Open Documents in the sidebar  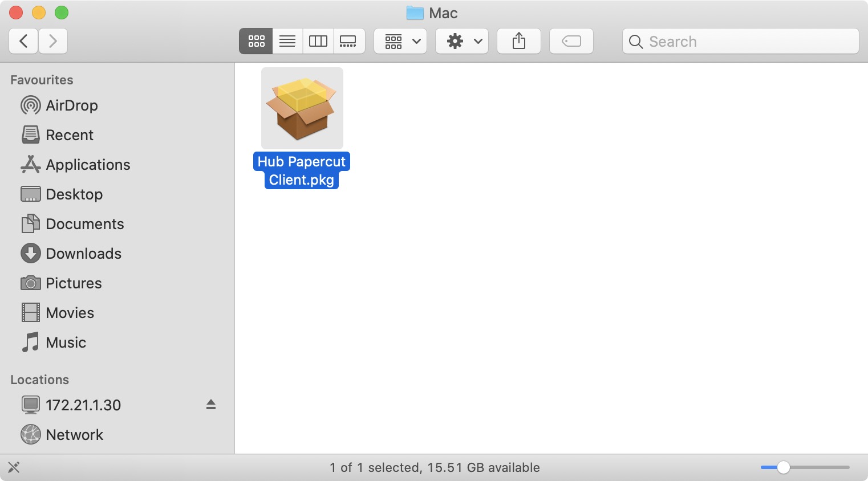(x=117, y=224)
